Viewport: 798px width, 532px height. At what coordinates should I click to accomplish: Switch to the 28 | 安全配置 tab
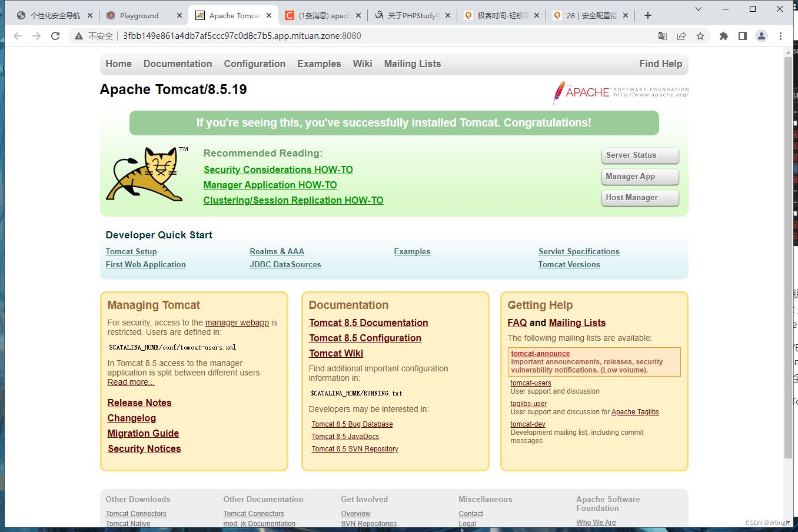point(591,15)
